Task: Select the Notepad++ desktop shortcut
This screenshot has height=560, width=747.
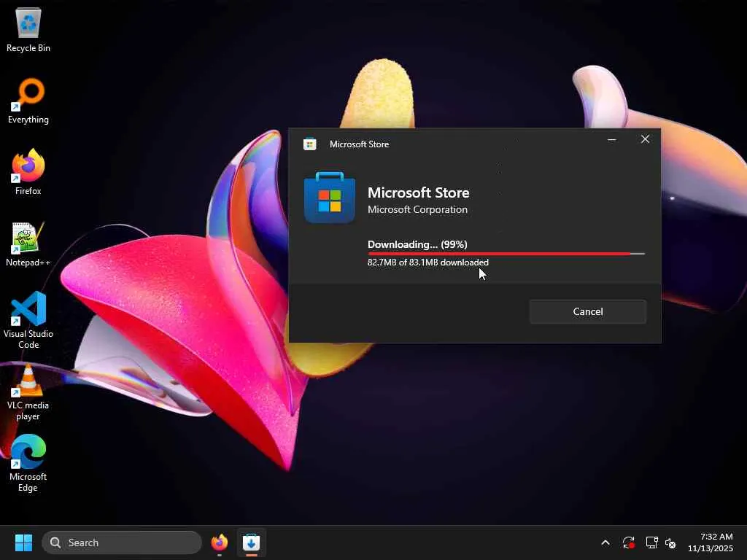Action: point(28,244)
